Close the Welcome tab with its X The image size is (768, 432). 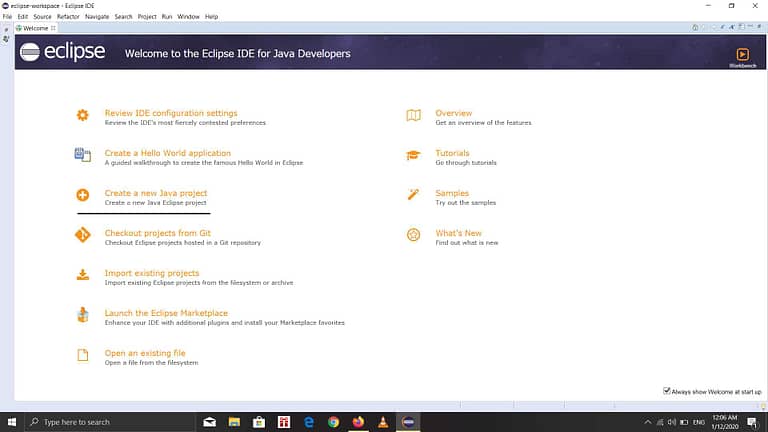[53, 28]
